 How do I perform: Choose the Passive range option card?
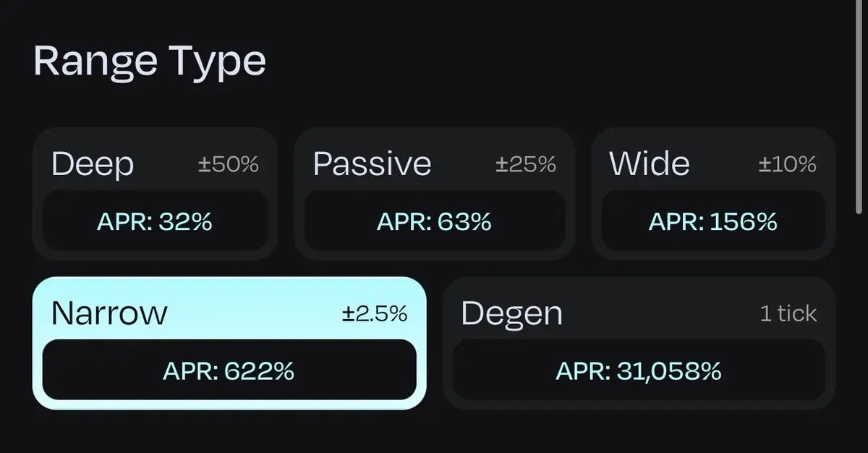(x=434, y=193)
